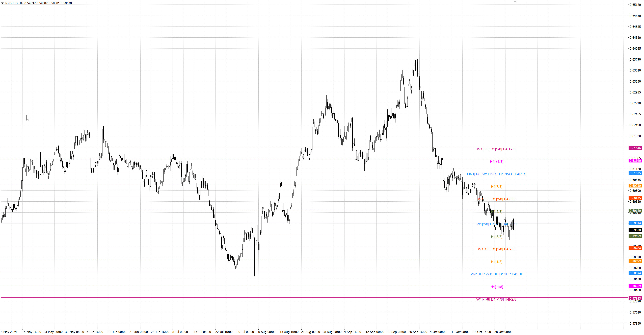Select the H4[7/8] level label
This screenshot has height=335, width=644.
[496, 187]
